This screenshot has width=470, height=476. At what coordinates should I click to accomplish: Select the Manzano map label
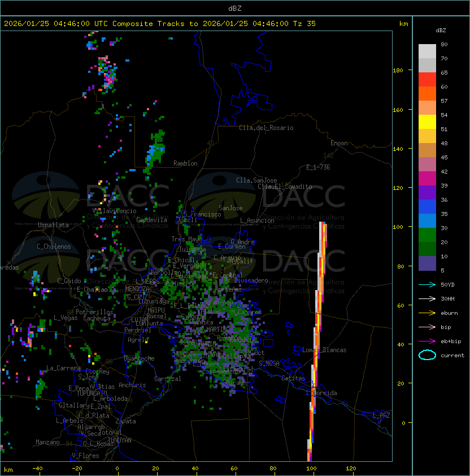pyautogui.click(x=47, y=442)
